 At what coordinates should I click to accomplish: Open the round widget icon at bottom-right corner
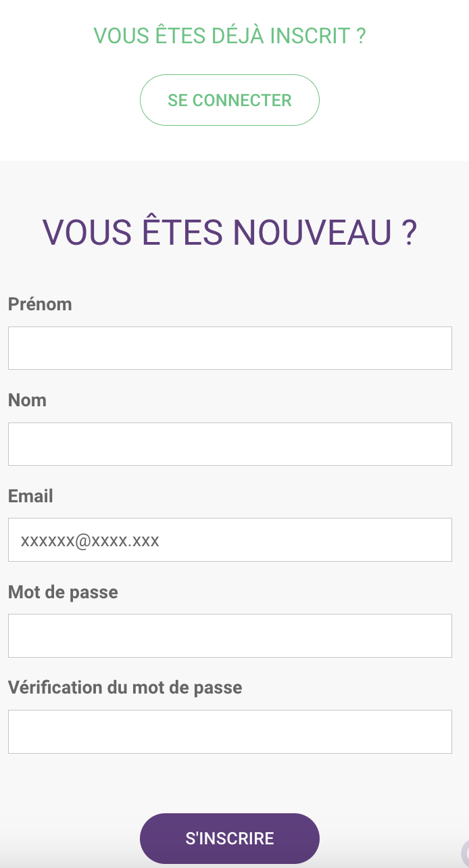(465, 854)
